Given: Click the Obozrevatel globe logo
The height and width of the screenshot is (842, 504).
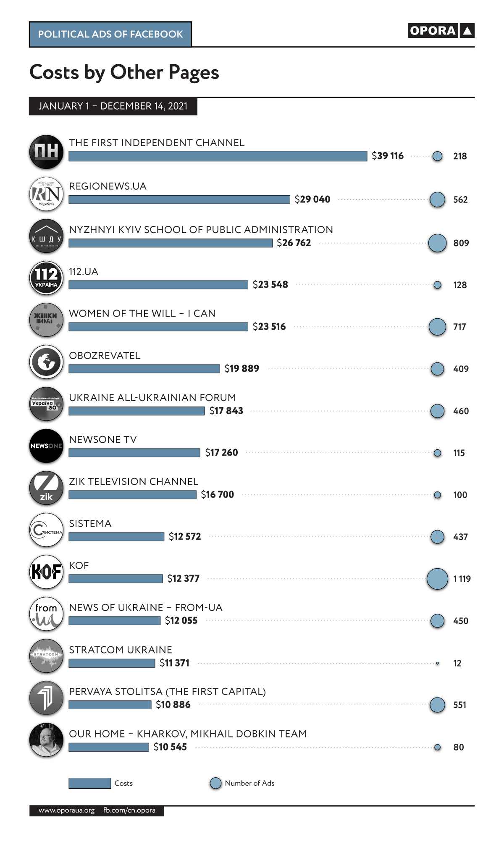Looking at the screenshot, I should [46, 362].
